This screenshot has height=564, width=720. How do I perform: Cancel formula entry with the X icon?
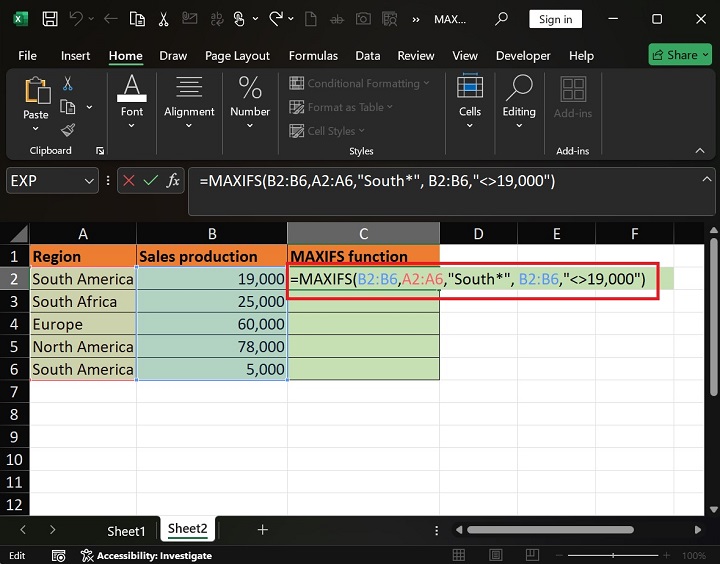tap(128, 181)
